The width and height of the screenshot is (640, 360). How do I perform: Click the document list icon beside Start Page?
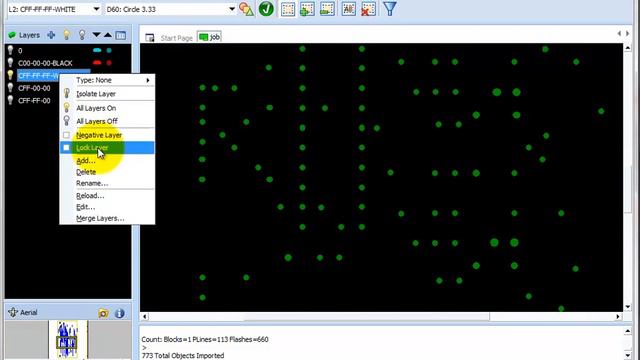click(x=150, y=38)
